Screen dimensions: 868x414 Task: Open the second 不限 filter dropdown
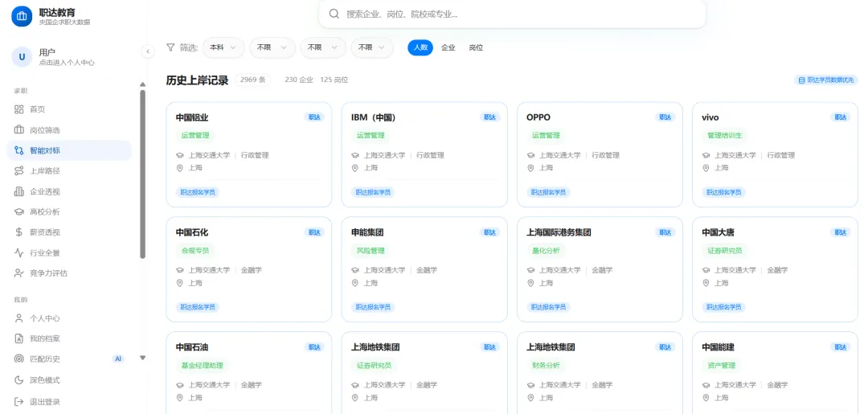tap(323, 47)
